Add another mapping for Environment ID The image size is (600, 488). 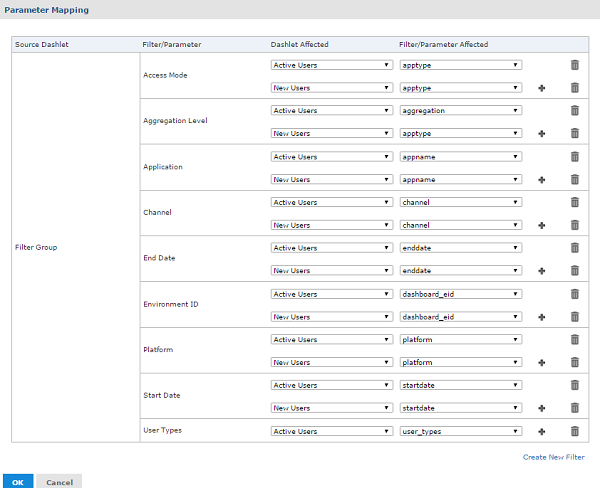tap(541, 317)
